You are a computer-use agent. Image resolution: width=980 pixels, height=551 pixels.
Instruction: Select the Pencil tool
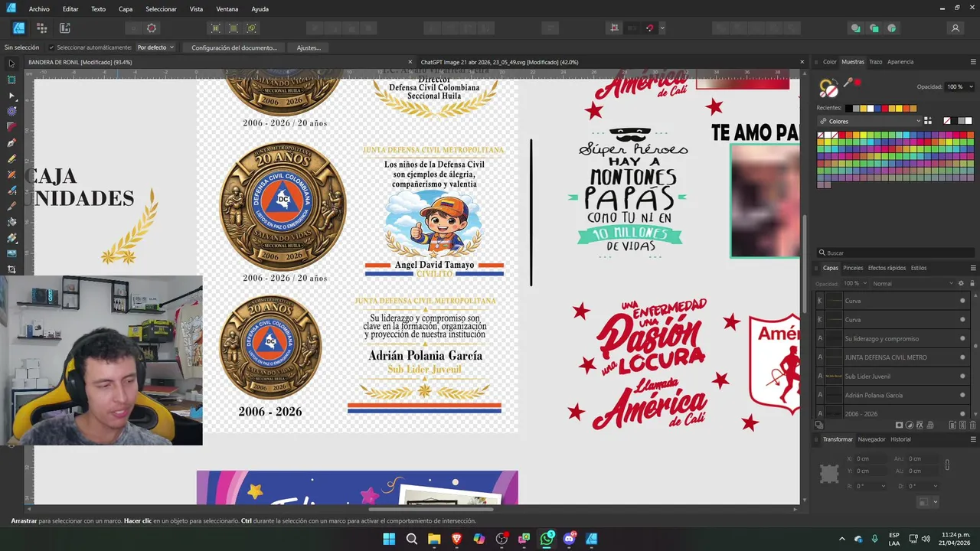pyautogui.click(x=11, y=159)
